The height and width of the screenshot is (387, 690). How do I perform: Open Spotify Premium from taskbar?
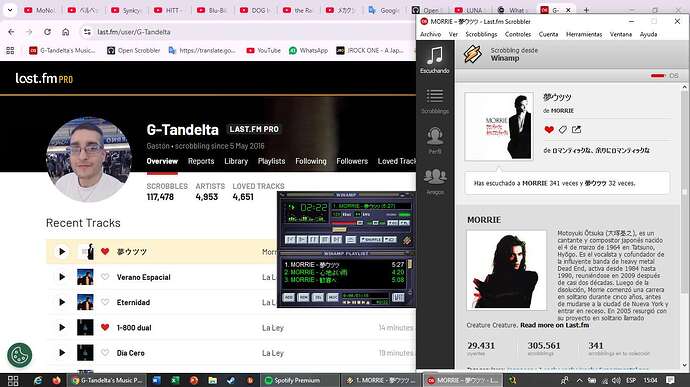tap(300, 380)
